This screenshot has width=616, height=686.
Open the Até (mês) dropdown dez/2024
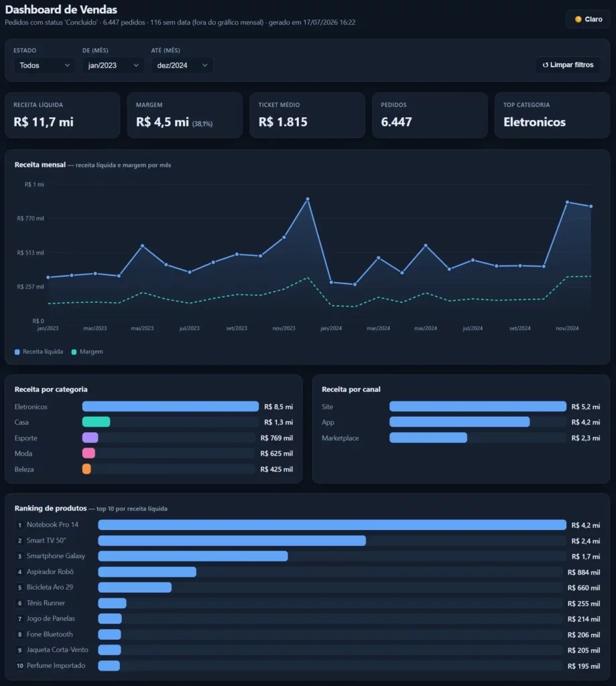point(182,65)
